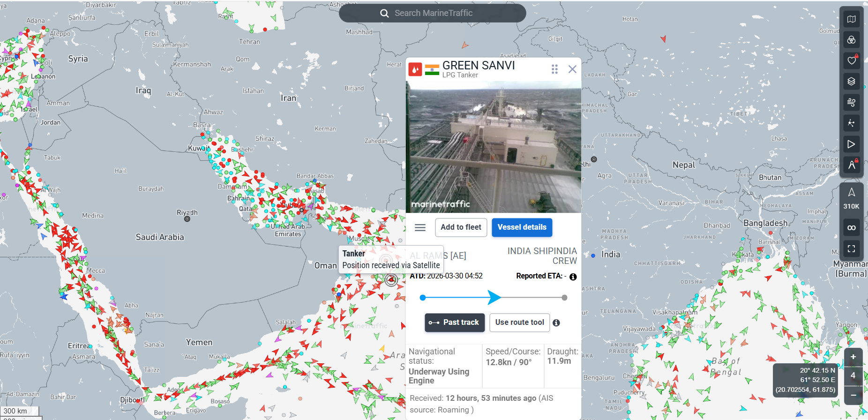Click the GREEN SANVI ship photo
The image size is (868, 420).
[493, 147]
